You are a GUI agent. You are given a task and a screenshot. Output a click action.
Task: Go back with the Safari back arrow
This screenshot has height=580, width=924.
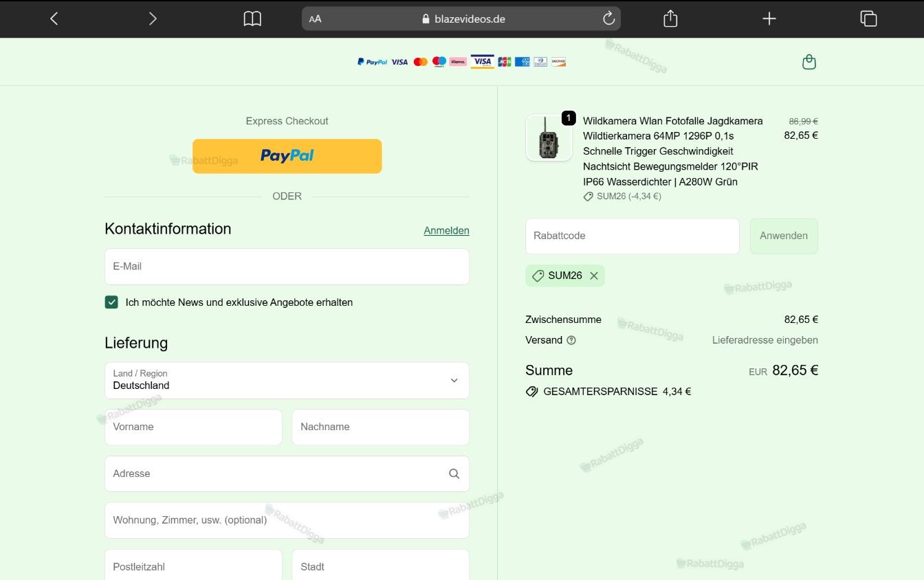pyautogui.click(x=54, y=19)
